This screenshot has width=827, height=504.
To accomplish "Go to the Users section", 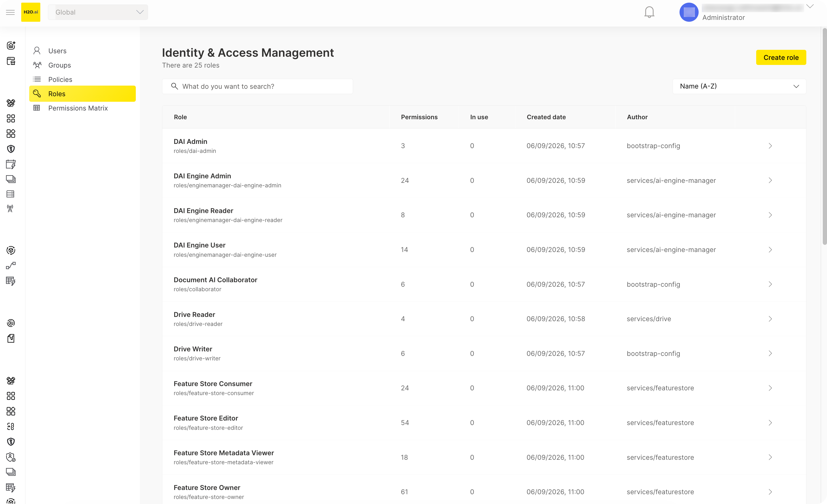I will pos(82,51).
